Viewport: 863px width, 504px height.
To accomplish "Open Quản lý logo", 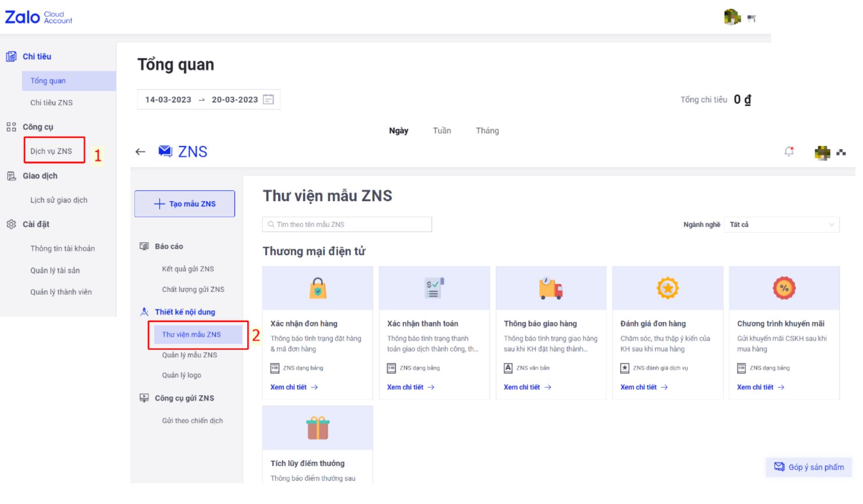I will pos(181,375).
